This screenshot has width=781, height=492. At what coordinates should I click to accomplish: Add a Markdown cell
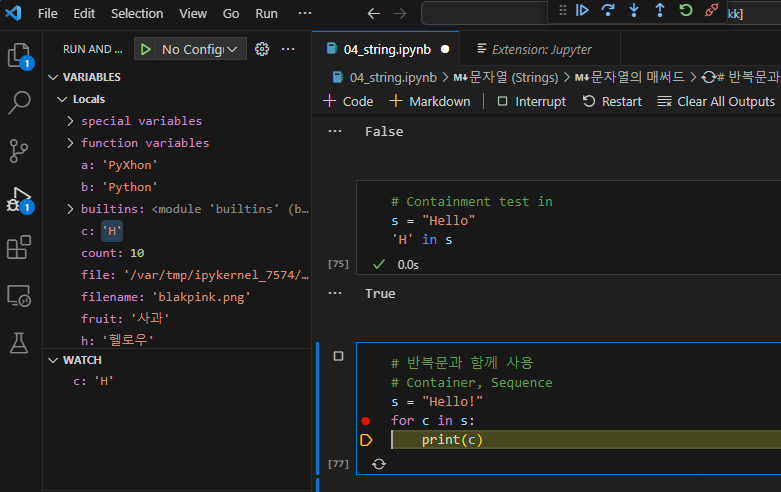coord(429,101)
